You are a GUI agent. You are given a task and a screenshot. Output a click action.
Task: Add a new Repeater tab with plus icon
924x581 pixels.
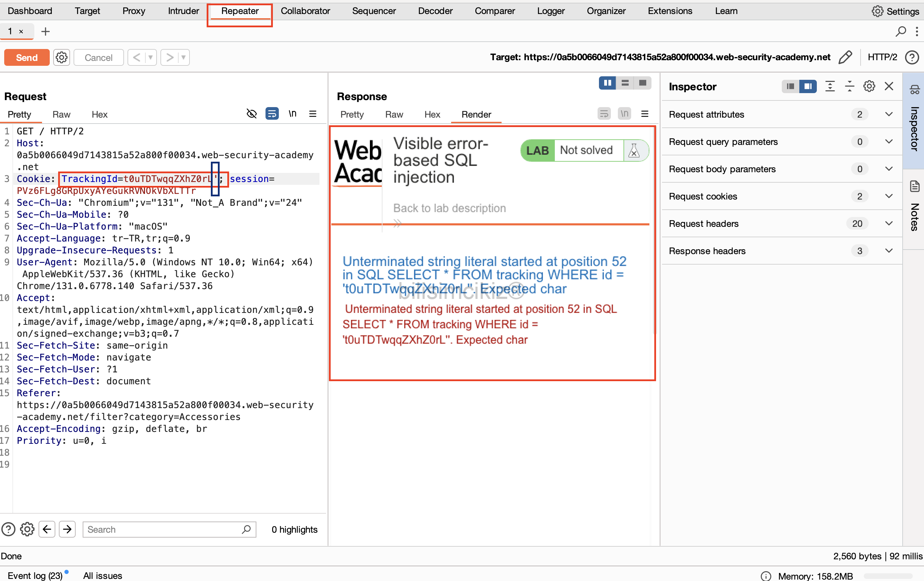click(45, 31)
